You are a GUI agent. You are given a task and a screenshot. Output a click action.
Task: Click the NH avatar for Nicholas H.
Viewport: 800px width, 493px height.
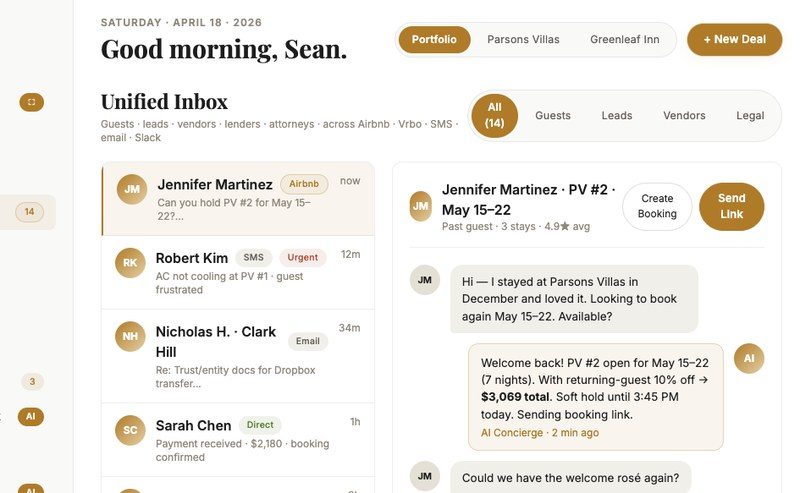coord(130,336)
